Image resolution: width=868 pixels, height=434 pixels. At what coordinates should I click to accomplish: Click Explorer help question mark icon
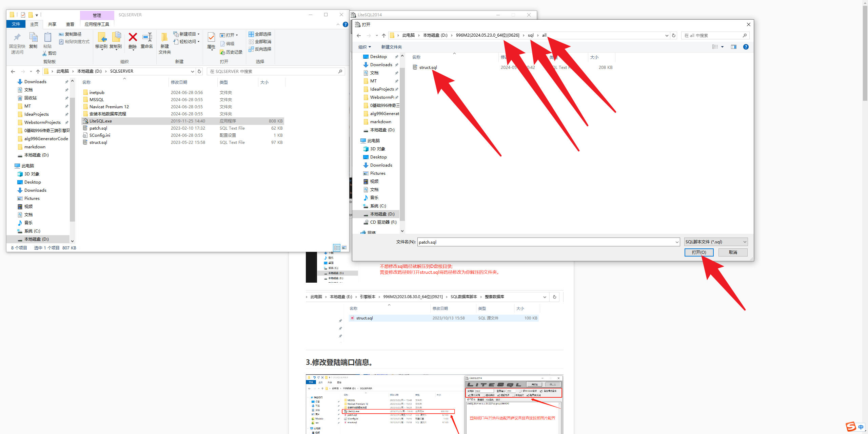coord(345,24)
